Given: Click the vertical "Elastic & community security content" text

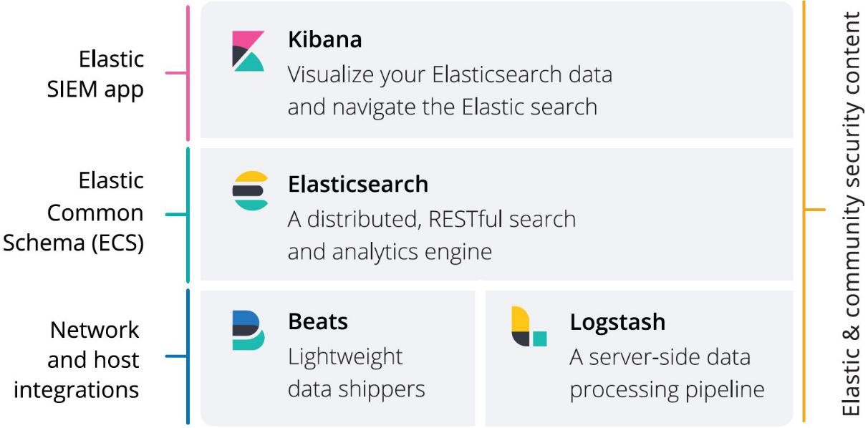Looking at the screenshot, I should point(850,213).
